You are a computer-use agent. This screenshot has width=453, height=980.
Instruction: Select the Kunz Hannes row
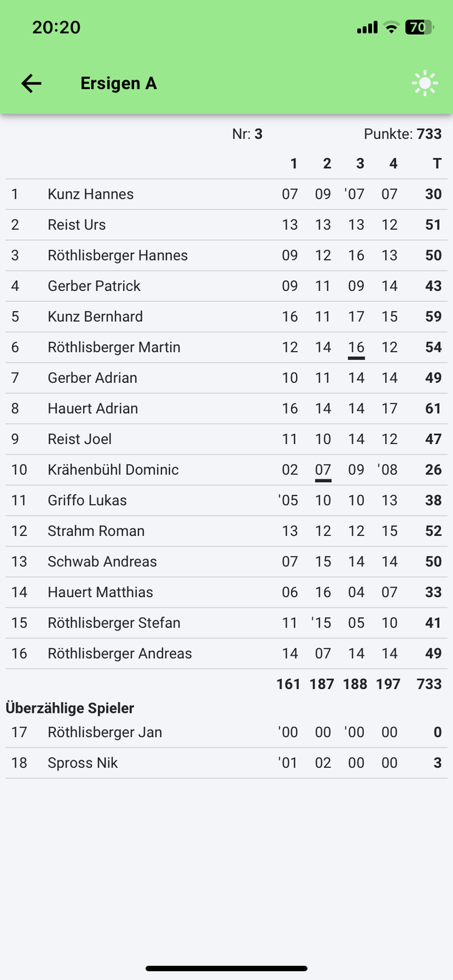227,195
